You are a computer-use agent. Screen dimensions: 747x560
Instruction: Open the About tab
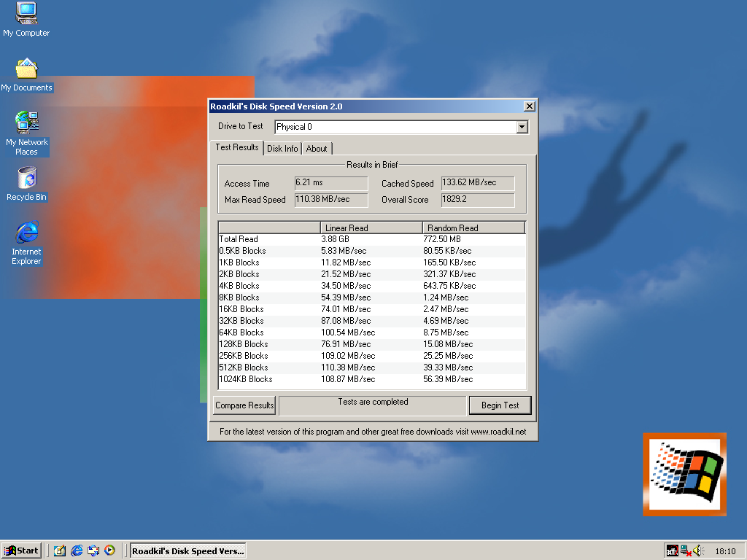point(317,149)
